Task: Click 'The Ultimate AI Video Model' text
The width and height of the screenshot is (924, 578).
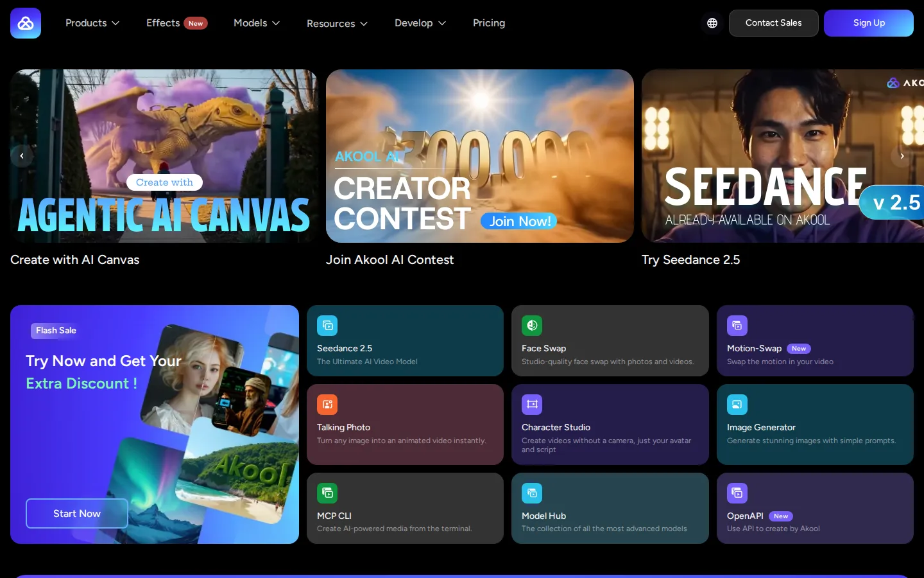Action: [367, 362]
